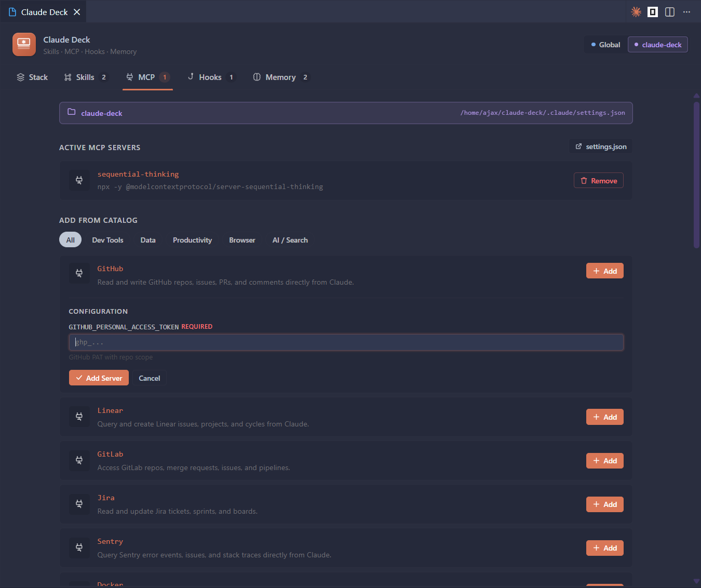Click the folder icon beside claude-deck project
Image resolution: width=701 pixels, height=588 pixels.
click(72, 112)
